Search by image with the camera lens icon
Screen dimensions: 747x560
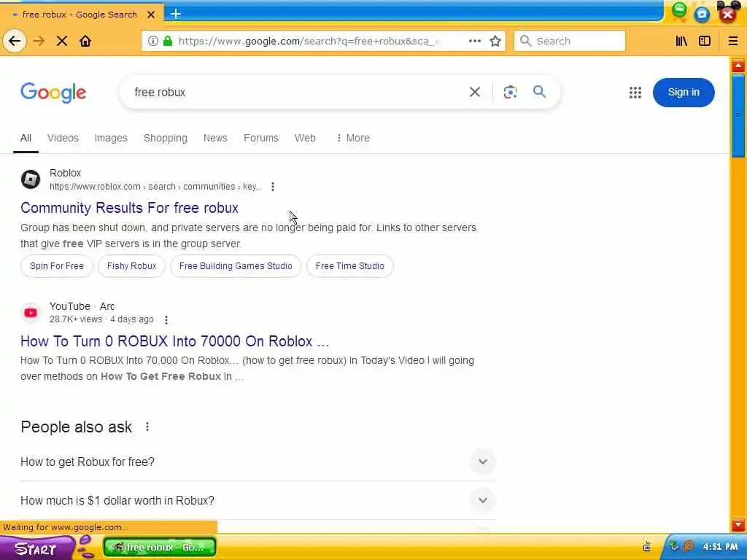click(x=510, y=92)
